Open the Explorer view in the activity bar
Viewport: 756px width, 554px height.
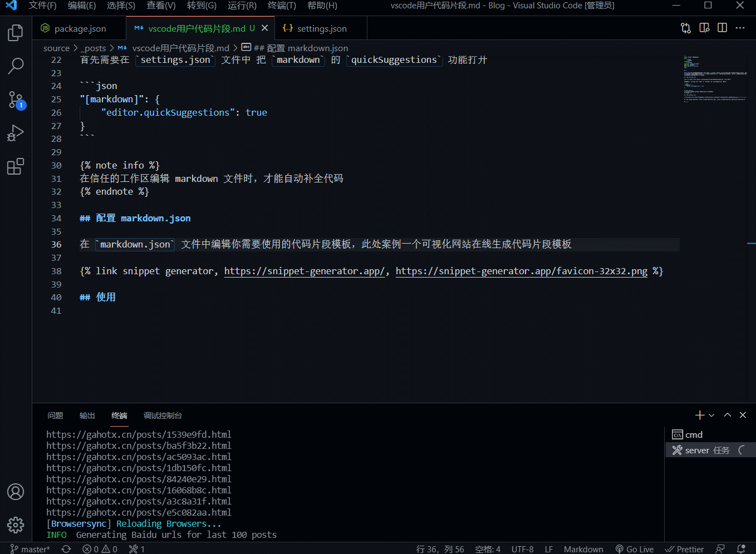point(16,33)
